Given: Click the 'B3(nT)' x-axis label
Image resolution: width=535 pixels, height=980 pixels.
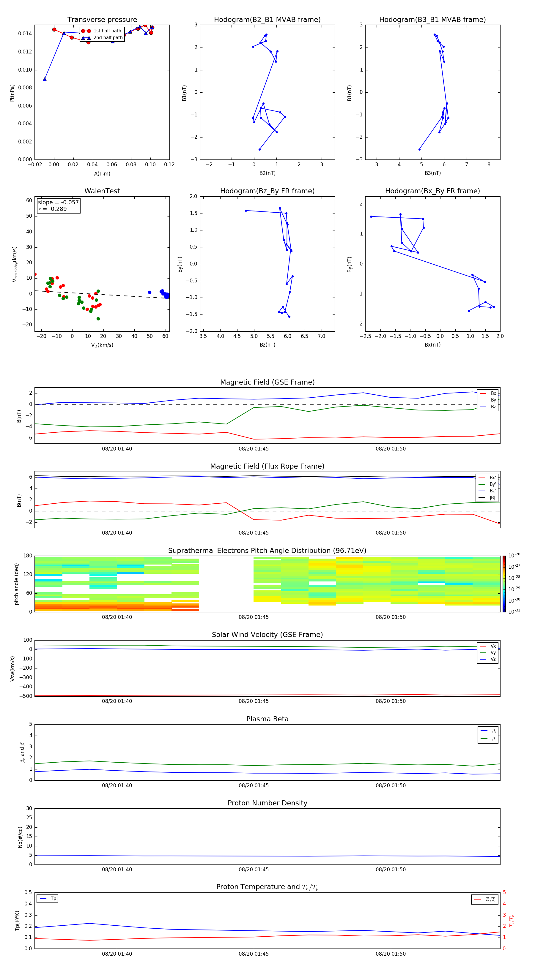Looking at the screenshot, I should pos(432,173).
